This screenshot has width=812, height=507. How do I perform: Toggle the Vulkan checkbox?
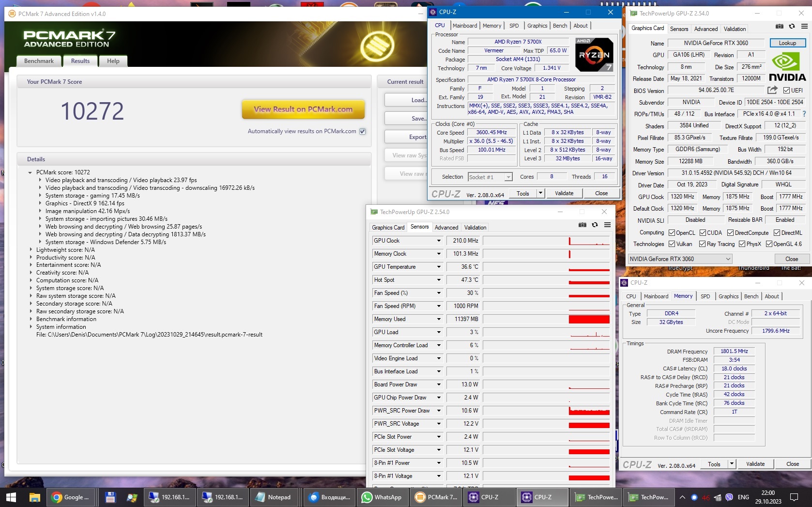pos(672,244)
